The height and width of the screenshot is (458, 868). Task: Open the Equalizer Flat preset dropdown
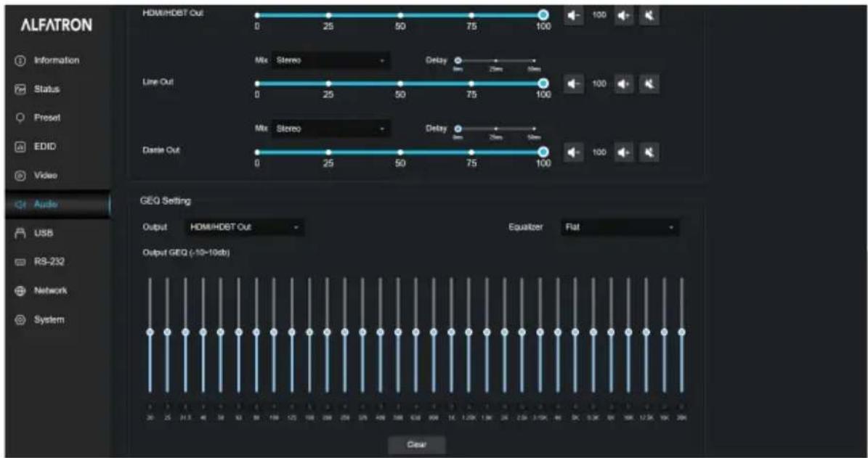620,226
